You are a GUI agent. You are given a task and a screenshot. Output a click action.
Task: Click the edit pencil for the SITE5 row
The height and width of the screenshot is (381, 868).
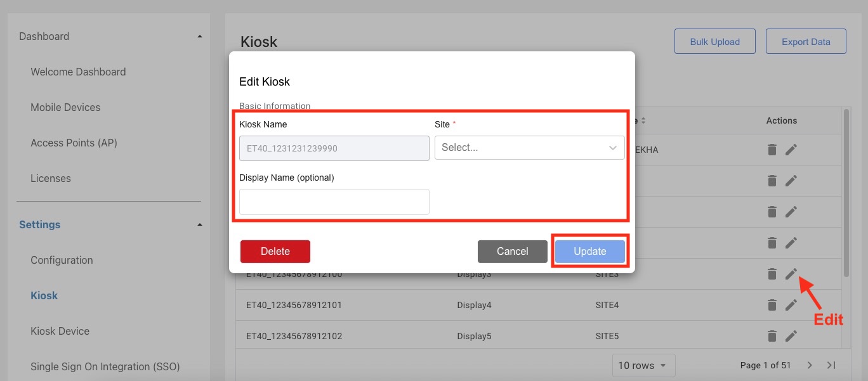(791, 336)
